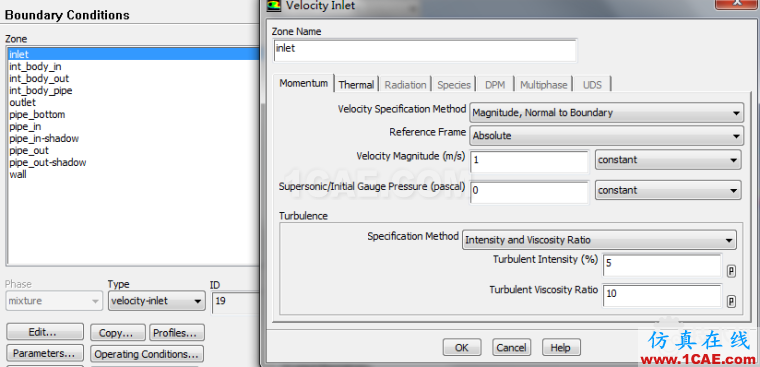Click the Fluent icon in Velocity Inlet titlebar
Viewport: 760px width, 367px height.
click(274, 5)
